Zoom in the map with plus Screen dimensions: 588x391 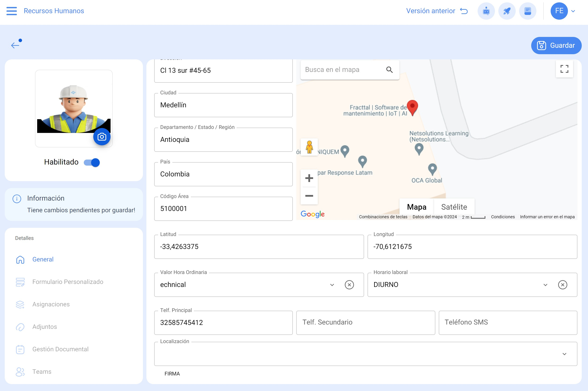click(x=309, y=178)
